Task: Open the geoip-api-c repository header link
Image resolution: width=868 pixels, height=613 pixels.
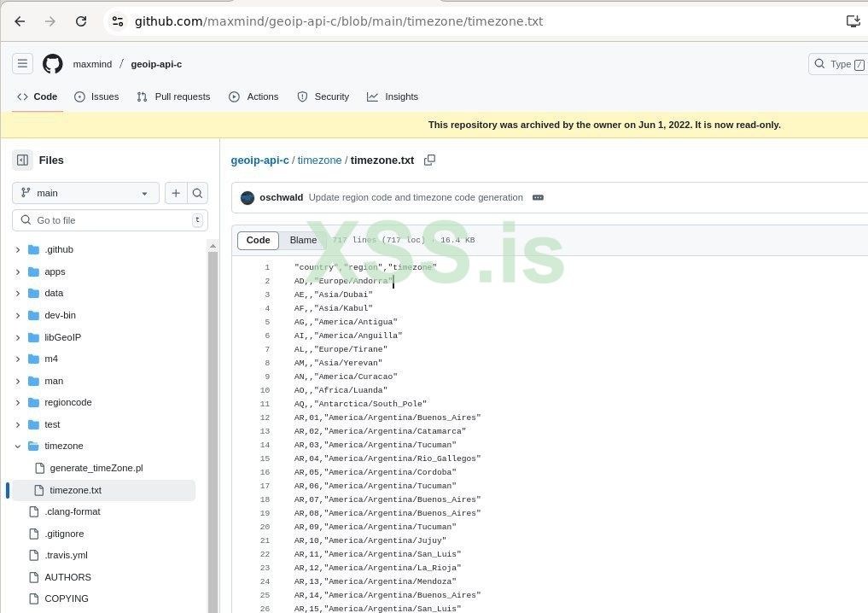Action: click(x=156, y=64)
